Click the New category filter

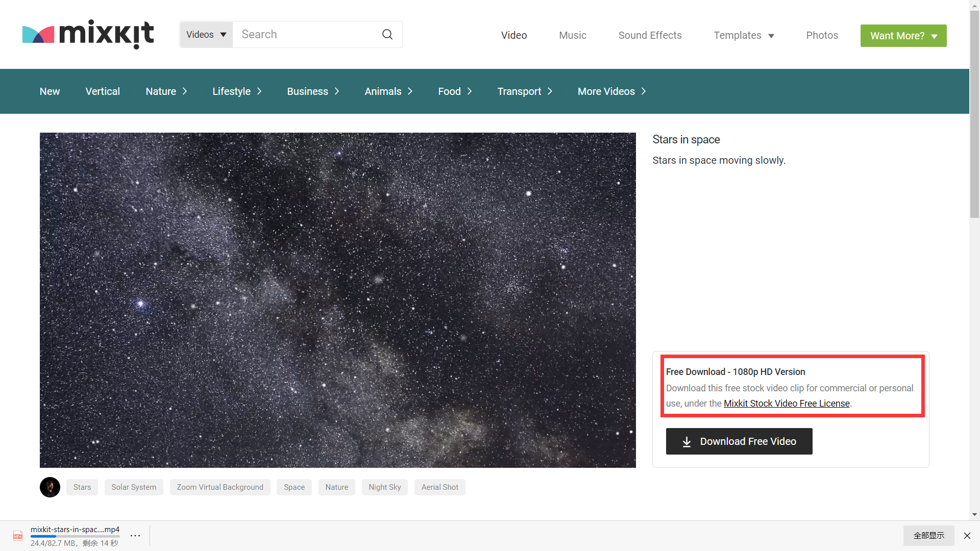point(50,91)
